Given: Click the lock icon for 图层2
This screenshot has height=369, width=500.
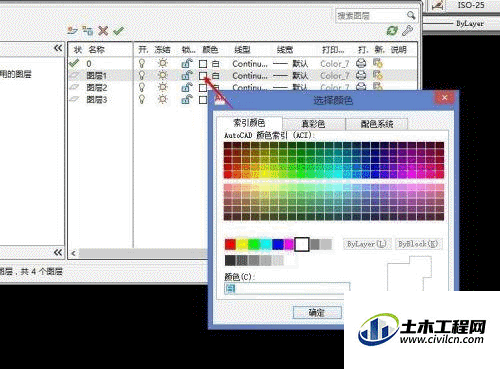Looking at the screenshot, I should click(x=187, y=87).
